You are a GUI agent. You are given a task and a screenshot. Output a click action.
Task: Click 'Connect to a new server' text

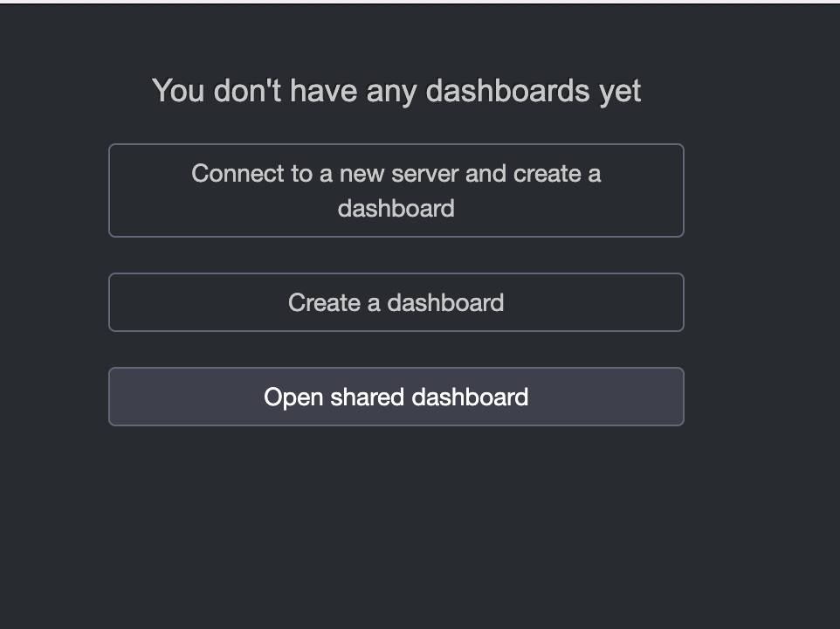tap(326, 174)
